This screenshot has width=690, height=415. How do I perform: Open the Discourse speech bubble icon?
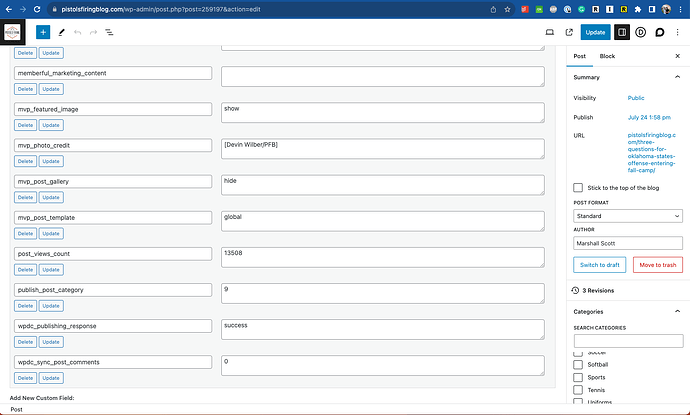click(x=660, y=32)
